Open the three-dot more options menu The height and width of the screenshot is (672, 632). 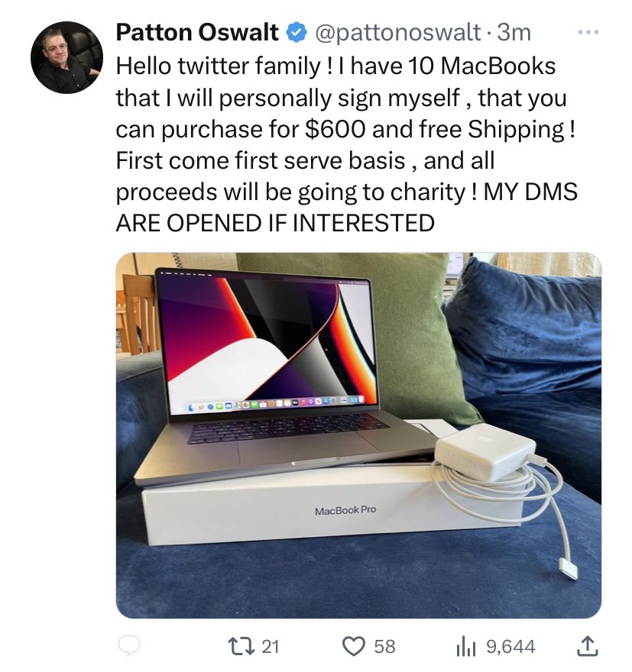coord(588,32)
